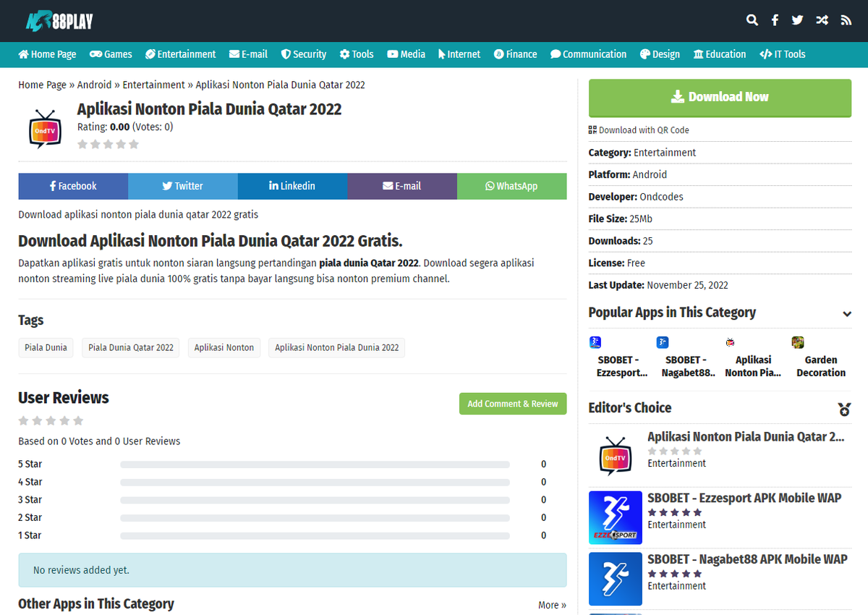Open the Facebook icon in top header
868x615 pixels.
click(775, 20)
